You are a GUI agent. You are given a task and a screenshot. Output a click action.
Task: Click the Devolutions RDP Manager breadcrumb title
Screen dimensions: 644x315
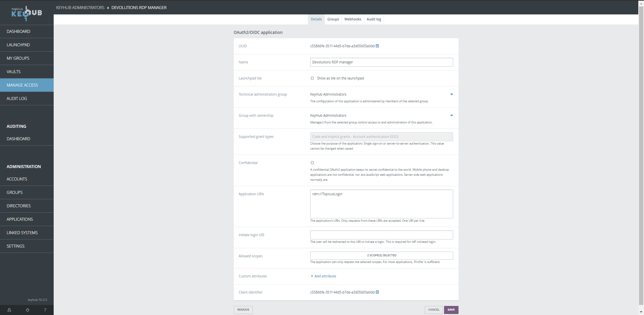click(x=139, y=8)
